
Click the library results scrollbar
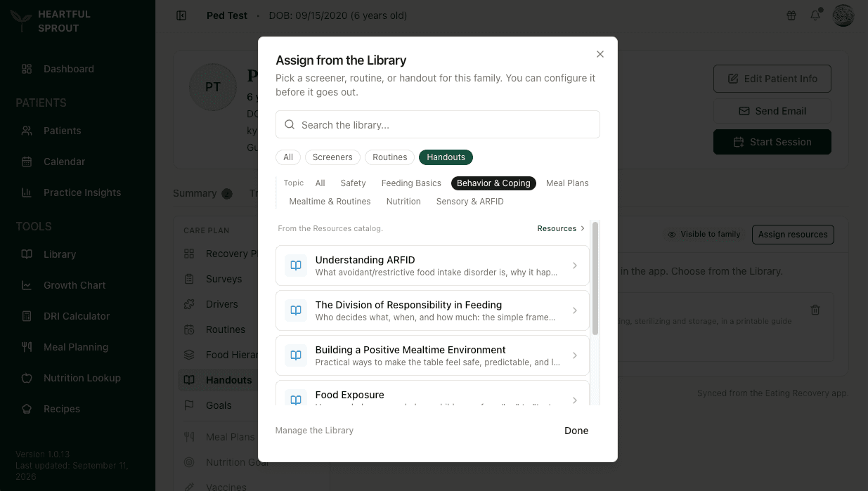pyautogui.click(x=595, y=278)
